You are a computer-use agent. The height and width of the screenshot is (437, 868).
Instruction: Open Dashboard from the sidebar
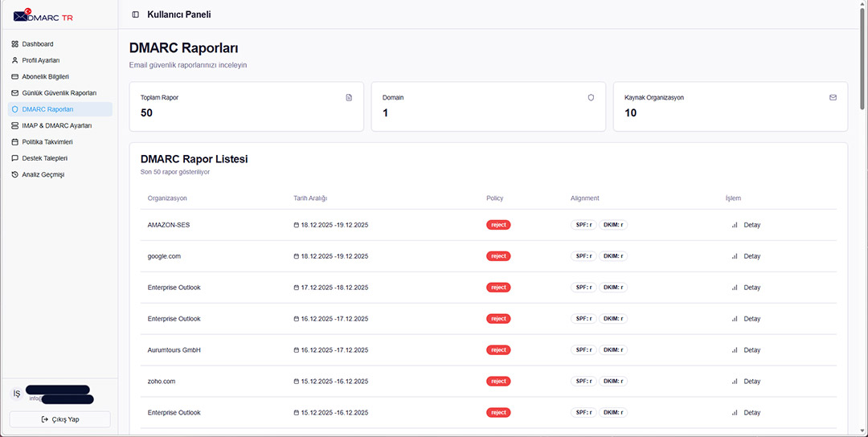tap(37, 44)
